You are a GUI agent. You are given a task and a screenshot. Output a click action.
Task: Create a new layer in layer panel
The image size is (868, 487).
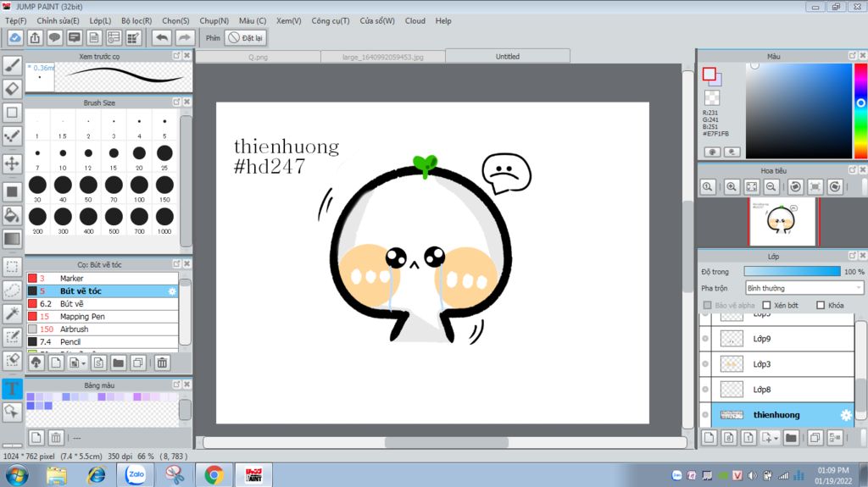click(709, 438)
